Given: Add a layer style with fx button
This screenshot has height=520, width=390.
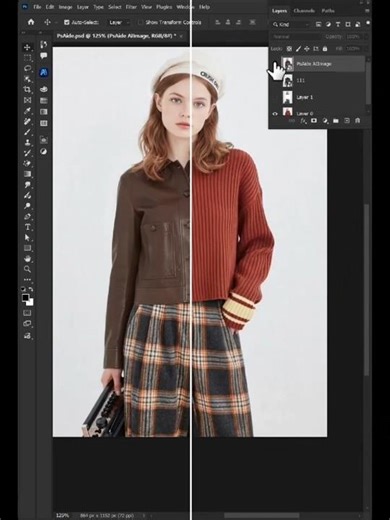Looking at the screenshot, I should coord(303,121).
